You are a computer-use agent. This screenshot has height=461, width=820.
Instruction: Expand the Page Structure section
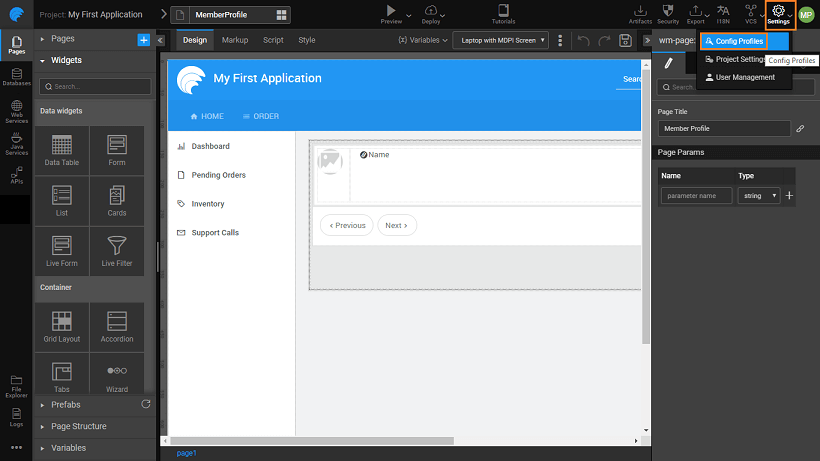(x=78, y=426)
